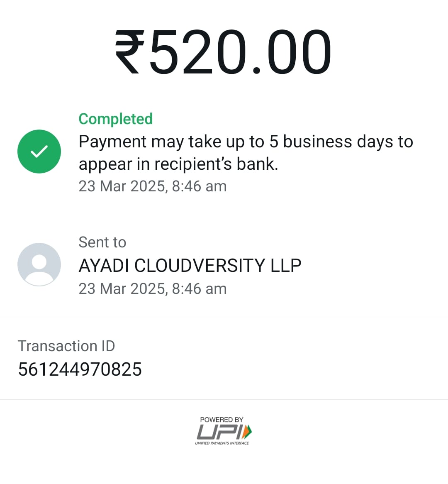Open the grey recipient profile avatar
Screen dimensions: 448x484
pyautogui.click(x=39, y=264)
